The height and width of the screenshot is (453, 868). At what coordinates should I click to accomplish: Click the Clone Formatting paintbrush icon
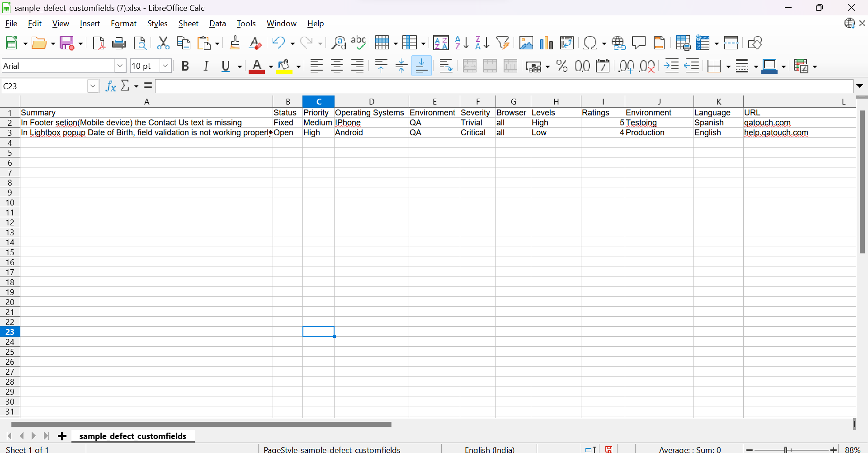pyautogui.click(x=235, y=43)
